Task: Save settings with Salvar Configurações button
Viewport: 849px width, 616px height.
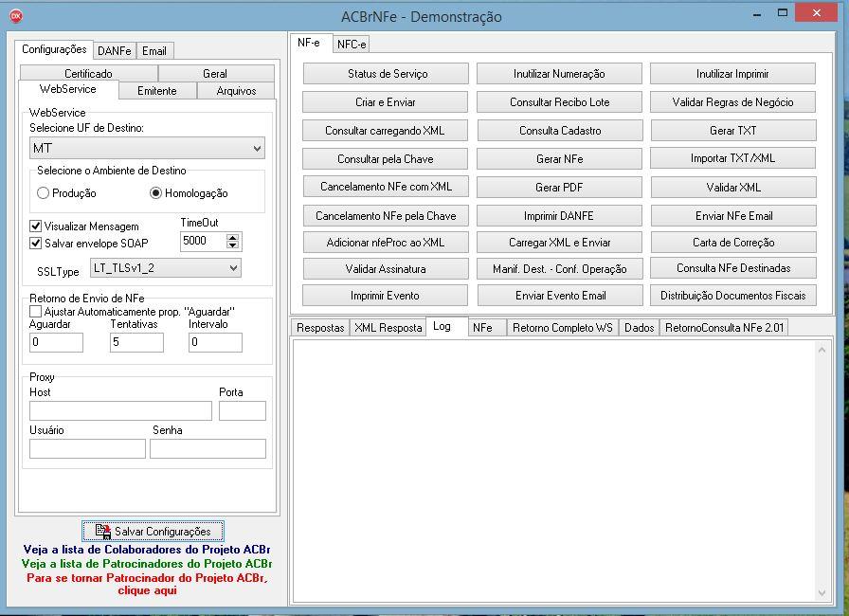Action: 154,531
